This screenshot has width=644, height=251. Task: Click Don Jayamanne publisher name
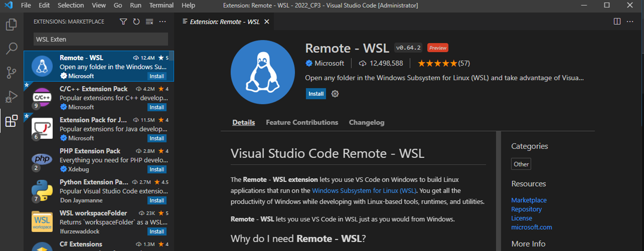[81, 200]
